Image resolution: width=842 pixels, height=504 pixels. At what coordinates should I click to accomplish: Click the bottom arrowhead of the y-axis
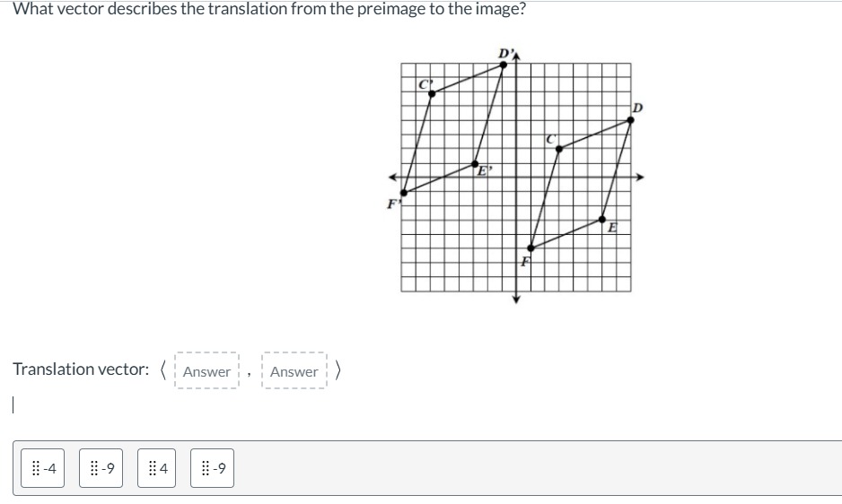[x=516, y=300]
